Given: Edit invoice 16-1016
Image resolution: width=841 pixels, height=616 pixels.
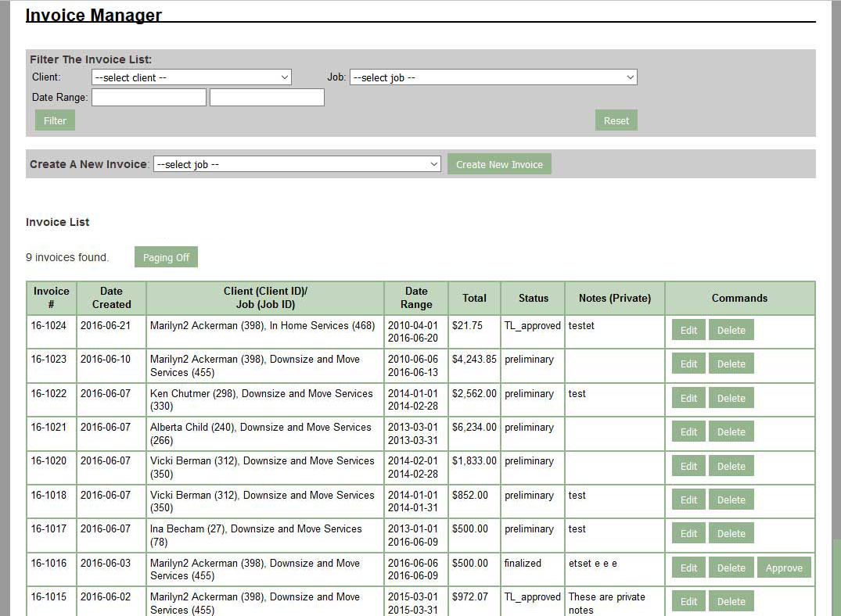Looking at the screenshot, I should [x=688, y=568].
